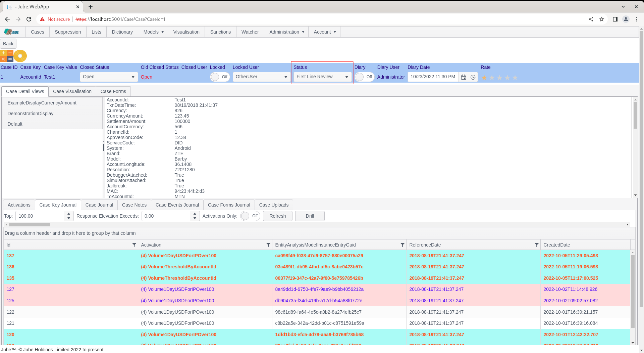Share this page from address bar
This screenshot has height=353, width=644.
click(x=591, y=19)
